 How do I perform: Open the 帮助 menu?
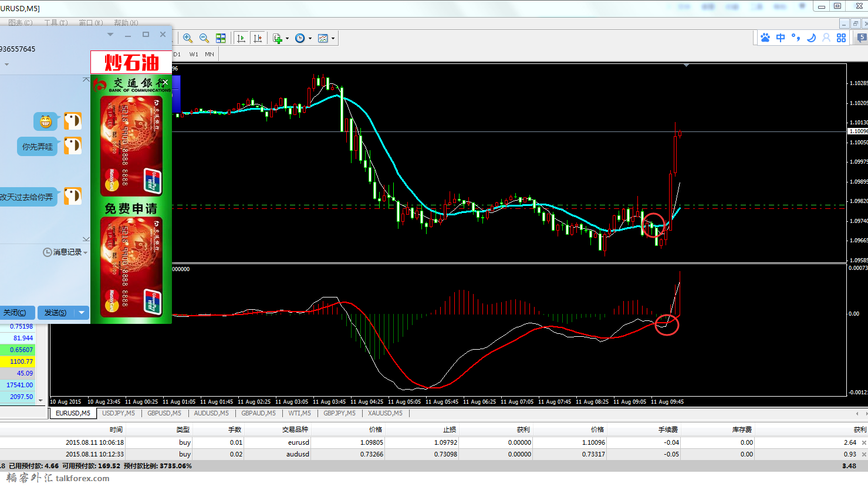pyautogui.click(x=126, y=23)
